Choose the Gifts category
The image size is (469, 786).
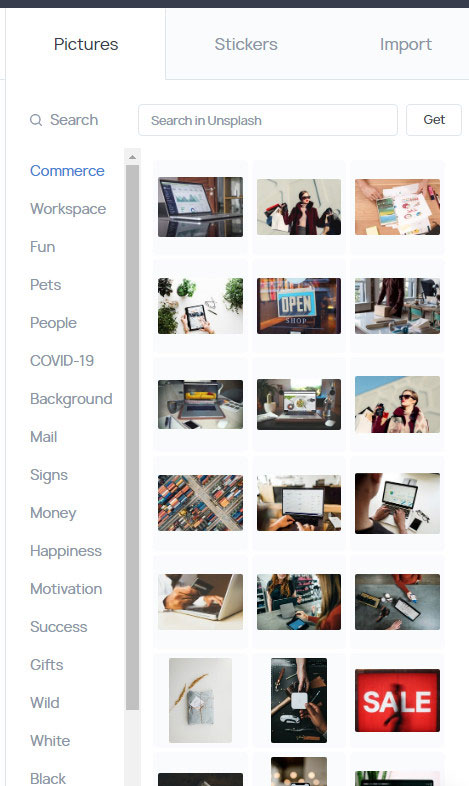pyautogui.click(x=46, y=665)
